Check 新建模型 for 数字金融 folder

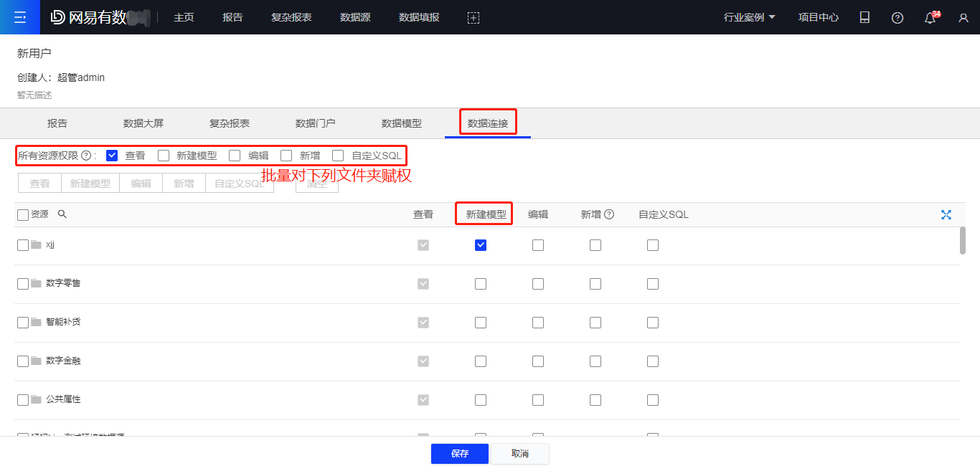[481, 361]
